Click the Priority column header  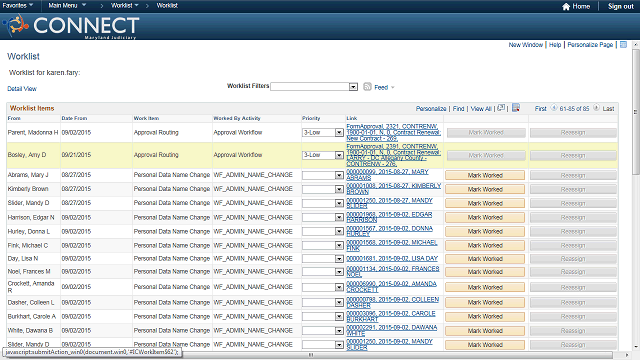[x=311, y=118]
